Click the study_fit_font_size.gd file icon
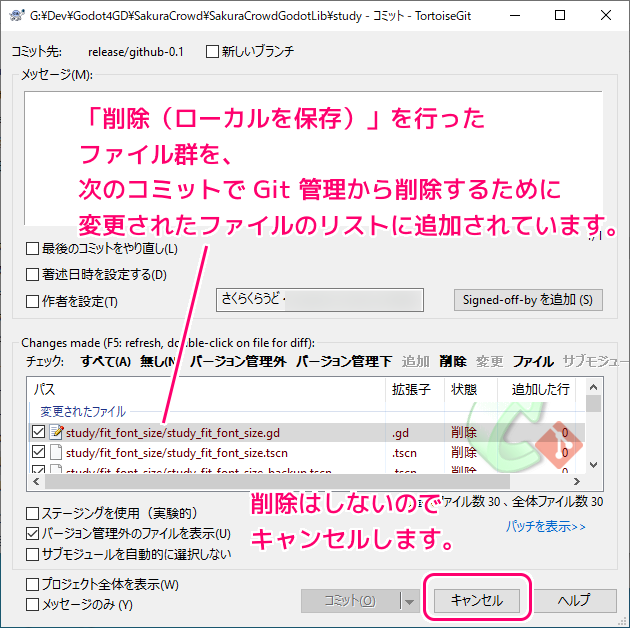This screenshot has width=630, height=628. coord(56,433)
